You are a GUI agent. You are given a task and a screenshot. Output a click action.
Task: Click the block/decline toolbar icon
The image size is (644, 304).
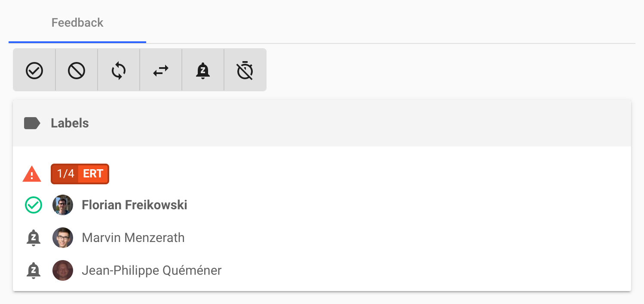77,70
